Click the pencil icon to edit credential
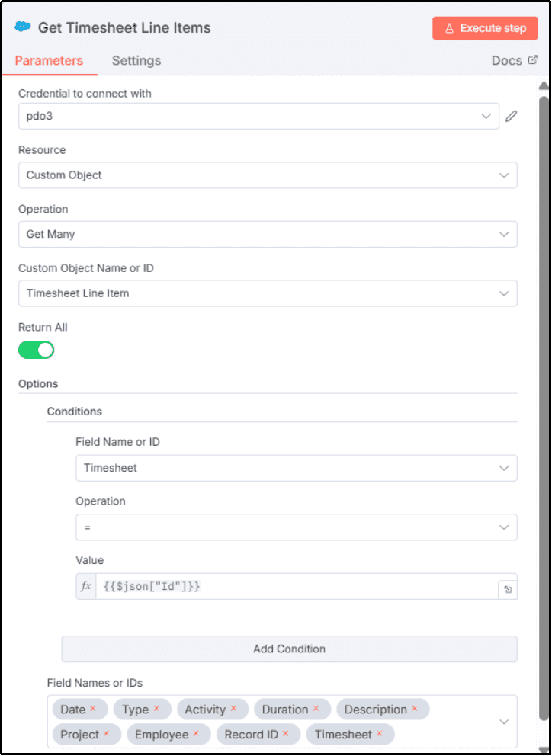 (x=512, y=116)
